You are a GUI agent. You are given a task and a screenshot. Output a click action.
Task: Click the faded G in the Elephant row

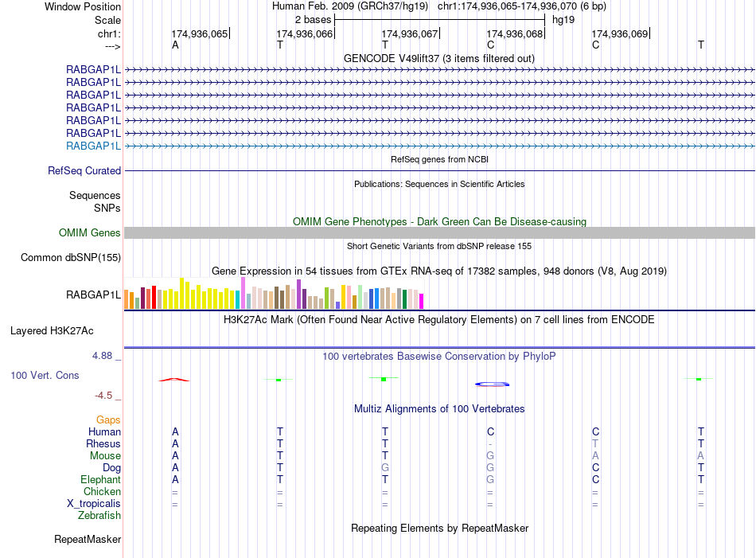coord(490,479)
